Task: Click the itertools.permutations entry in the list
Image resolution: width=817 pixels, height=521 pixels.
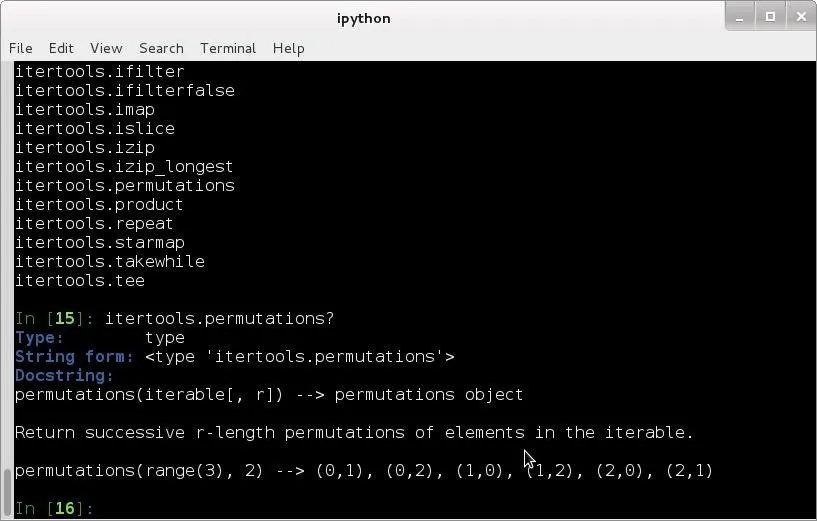Action: coord(125,186)
